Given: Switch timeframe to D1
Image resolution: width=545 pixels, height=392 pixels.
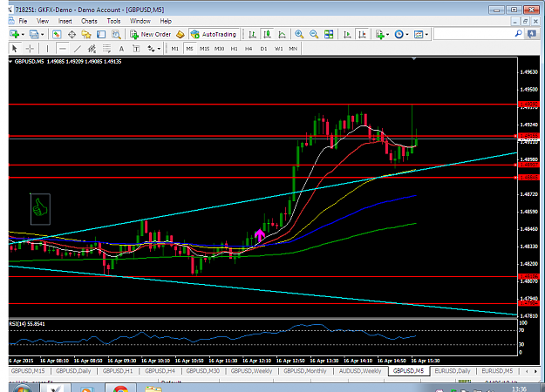Looking at the screenshot, I should click(x=264, y=49).
